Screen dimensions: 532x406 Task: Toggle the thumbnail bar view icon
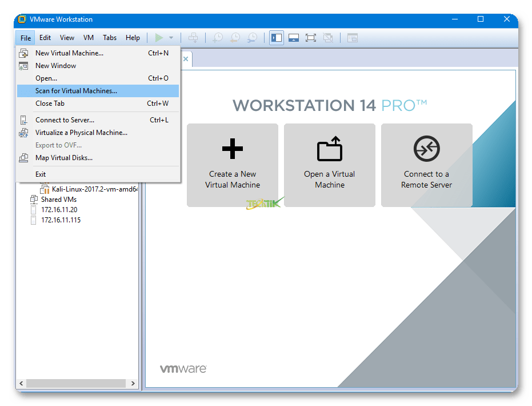tap(294, 38)
